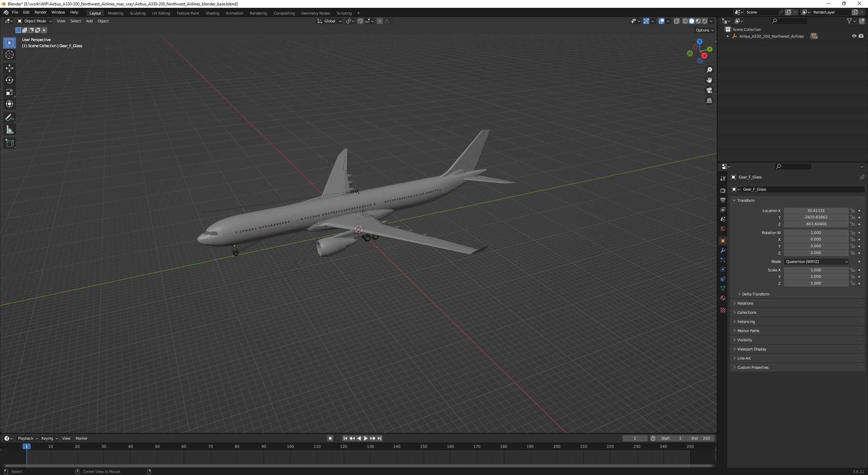Expand Airbus_A330_200_Northwest_Airlines collection
This screenshot has width=868, height=475.
point(728,36)
